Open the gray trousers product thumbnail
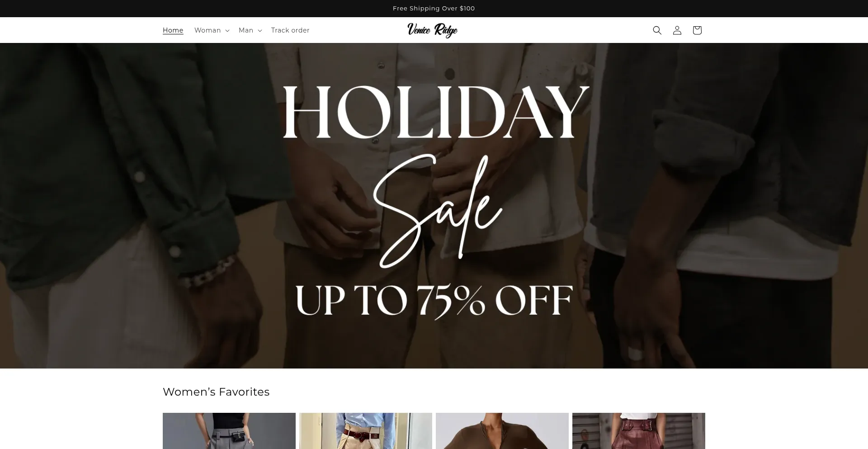The width and height of the screenshot is (868, 449). pyautogui.click(x=229, y=431)
